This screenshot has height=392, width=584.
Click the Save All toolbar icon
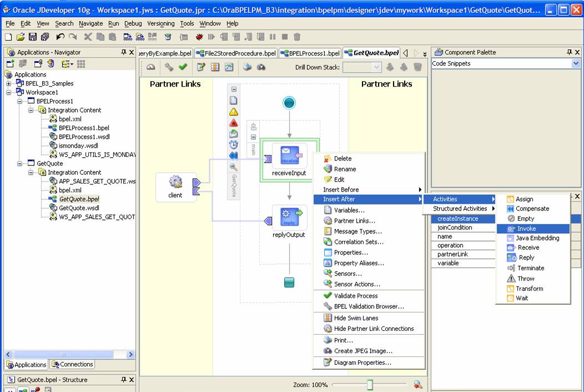[x=44, y=37]
